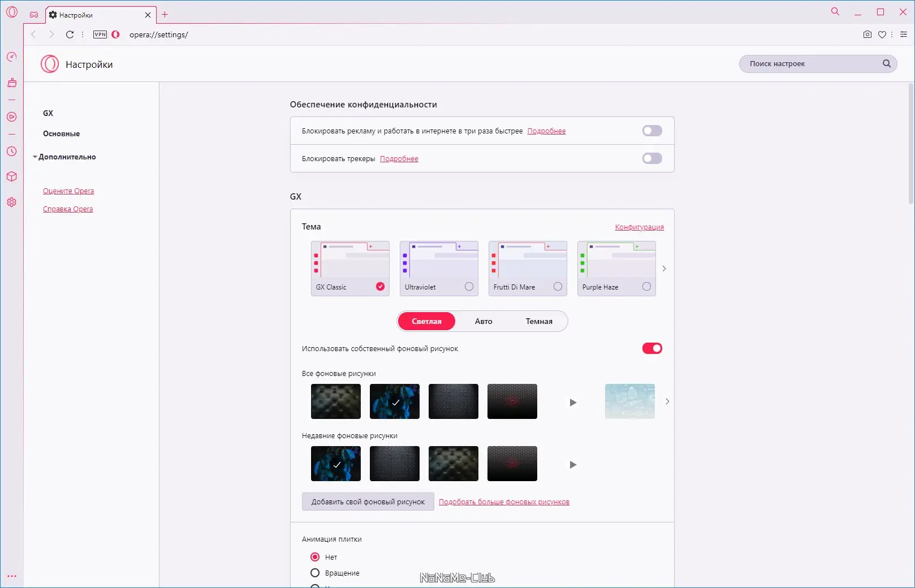
Task: Play animated wallpapers in Все фоновые рисунки
Action: 573,403
